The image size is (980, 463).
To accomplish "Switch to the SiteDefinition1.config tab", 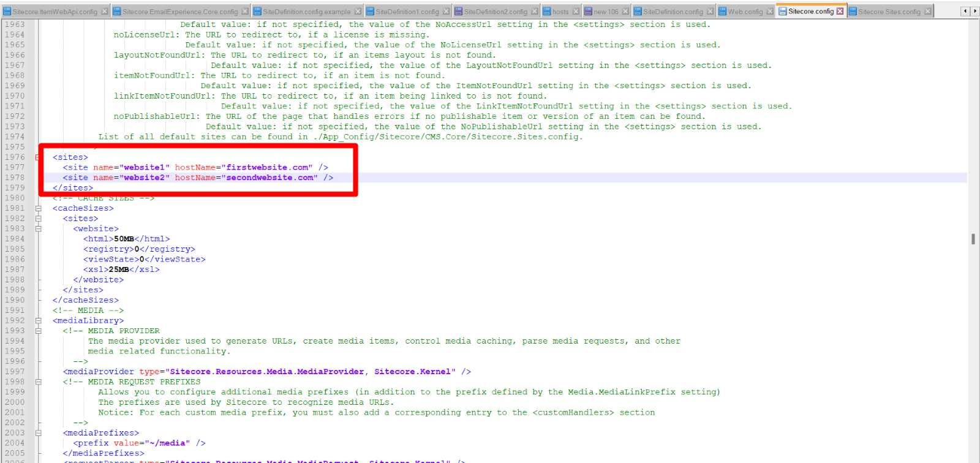I will 407,11.
